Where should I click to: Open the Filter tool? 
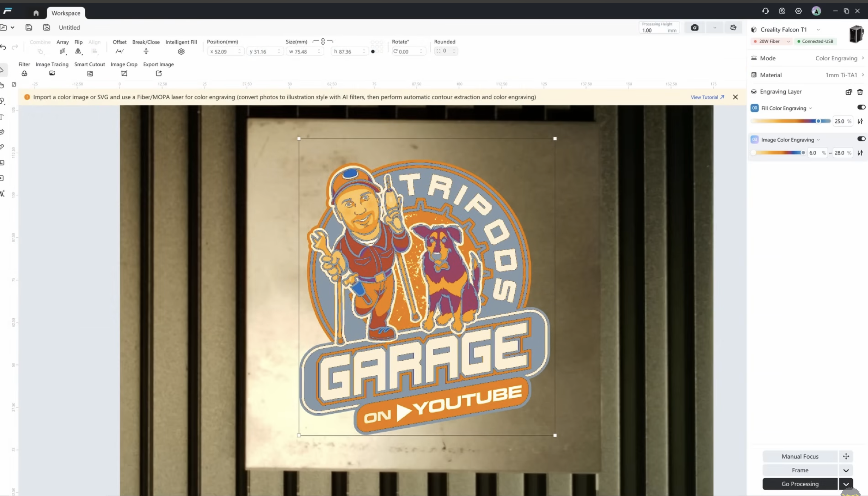[24, 69]
